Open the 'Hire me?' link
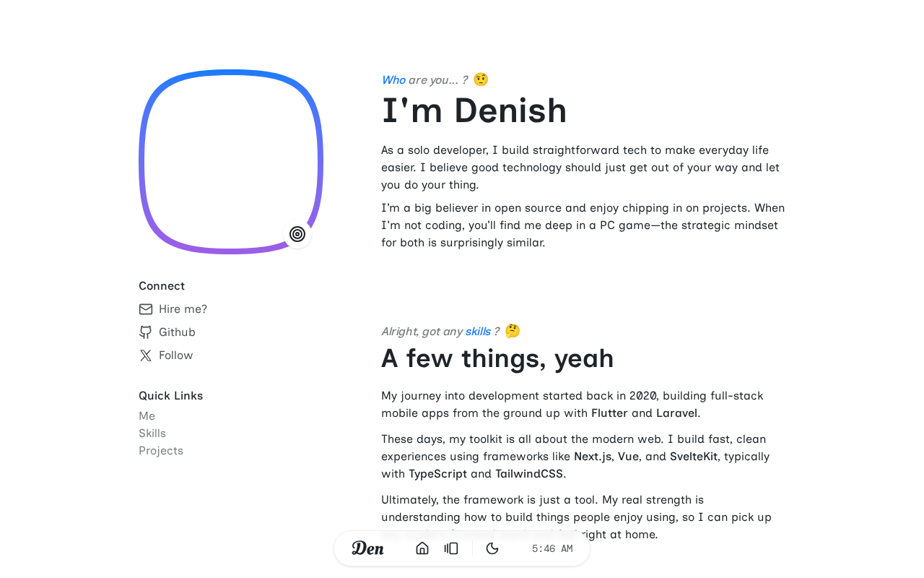Screen dimensions: 924x578 (x=183, y=309)
